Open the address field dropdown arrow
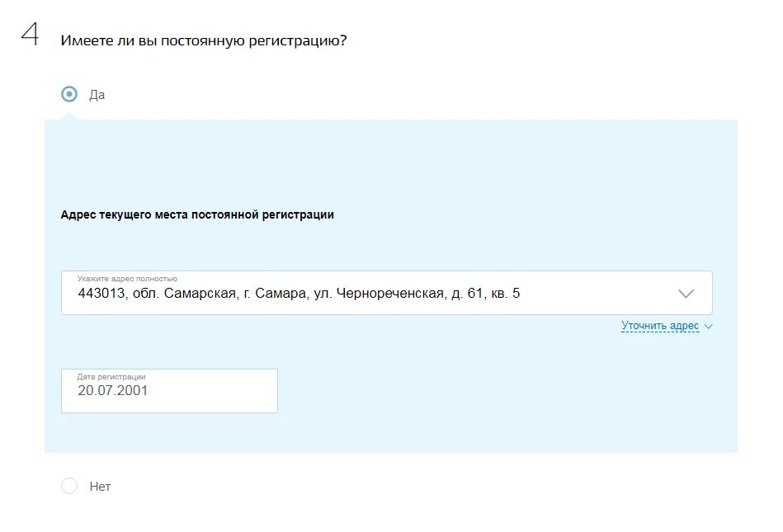 click(x=686, y=294)
